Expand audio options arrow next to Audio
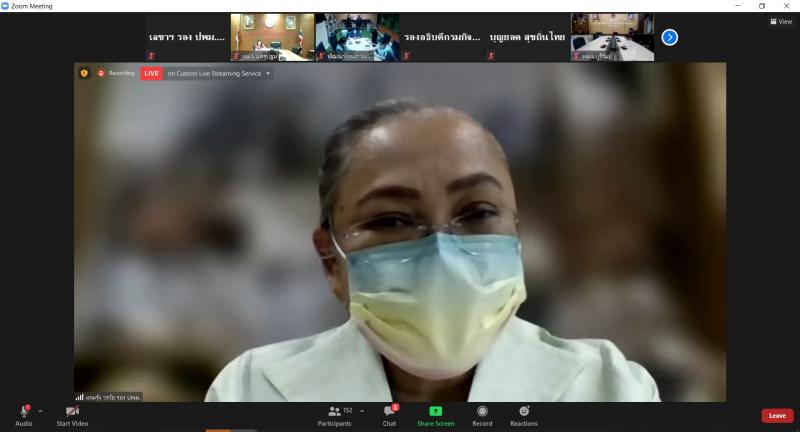 (x=40, y=411)
